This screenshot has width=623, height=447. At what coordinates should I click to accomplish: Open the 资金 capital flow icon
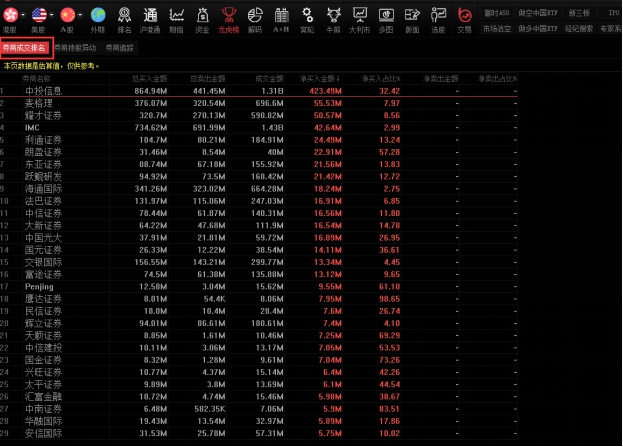(202, 16)
